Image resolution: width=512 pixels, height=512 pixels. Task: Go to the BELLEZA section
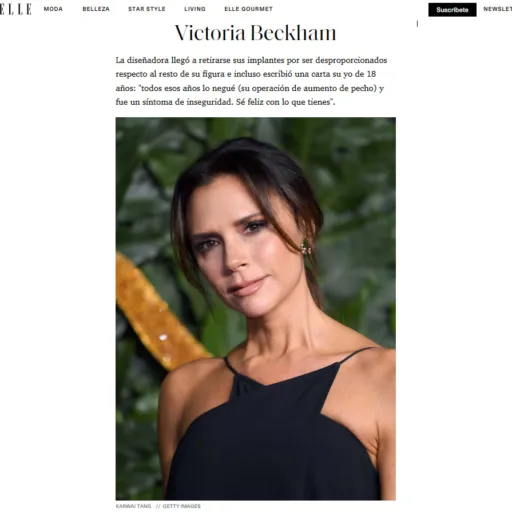click(x=96, y=9)
